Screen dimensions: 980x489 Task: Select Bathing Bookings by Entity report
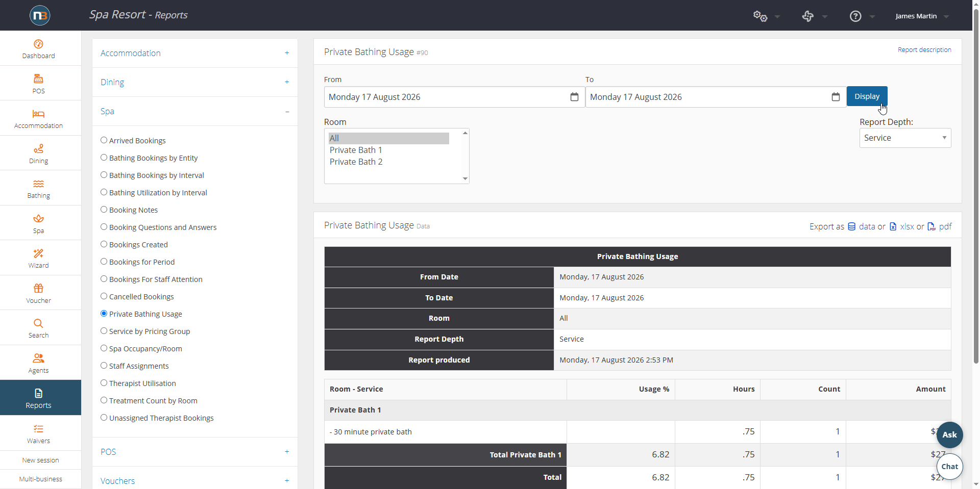[104, 158]
